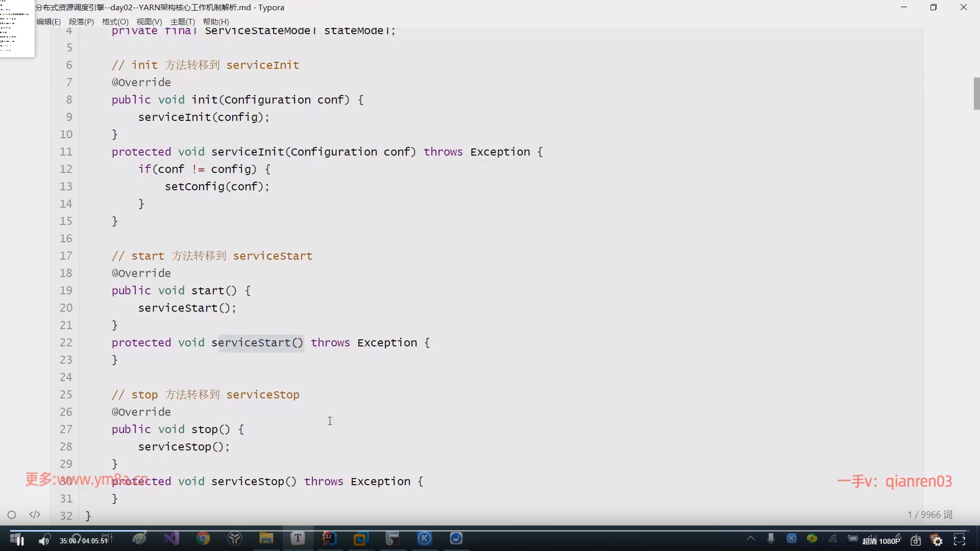Open the 编辑(E) menu
The height and width of the screenshot is (551, 980).
click(48, 22)
